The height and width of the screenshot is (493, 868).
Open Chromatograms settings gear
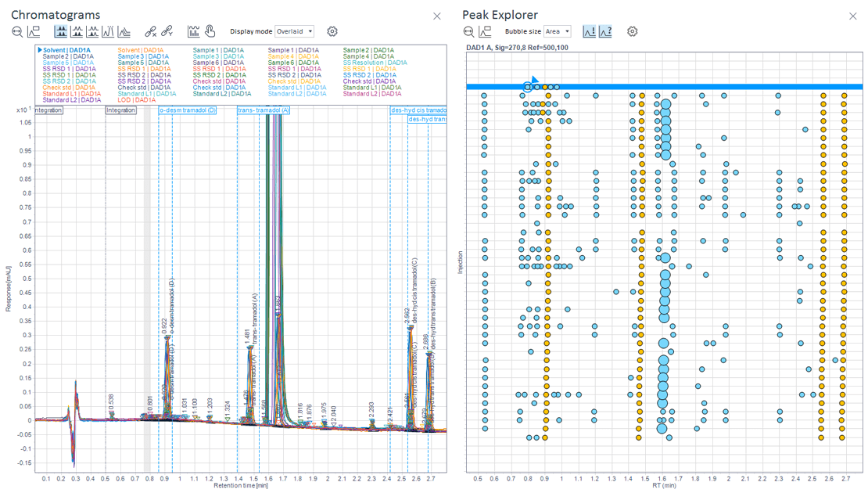coord(332,32)
